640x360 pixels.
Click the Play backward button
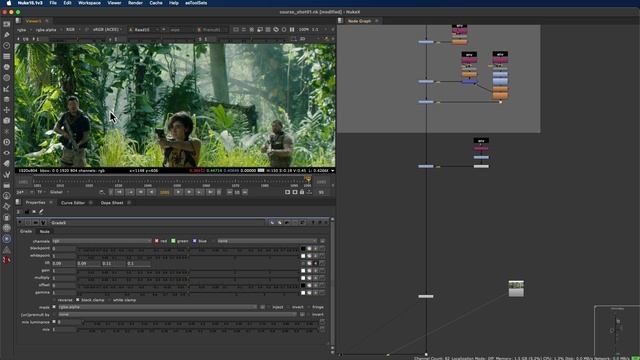pos(151,192)
